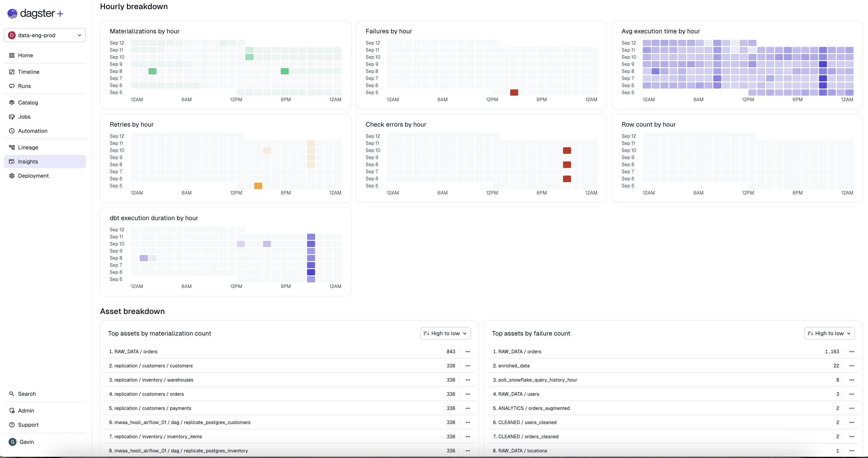
Task: Select the Timeline icon in the sidebar
Action: (29, 72)
